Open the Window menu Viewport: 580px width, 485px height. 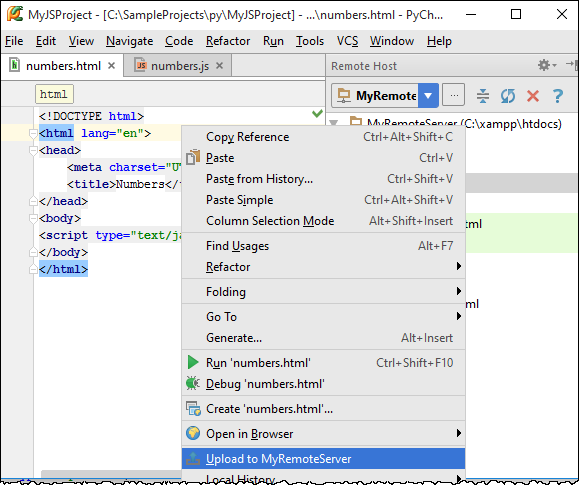(392, 41)
